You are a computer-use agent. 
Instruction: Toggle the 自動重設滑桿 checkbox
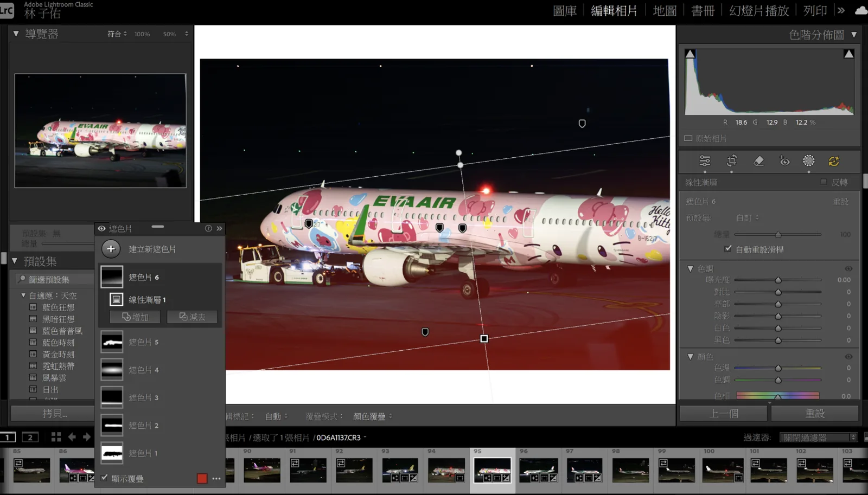(728, 249)
